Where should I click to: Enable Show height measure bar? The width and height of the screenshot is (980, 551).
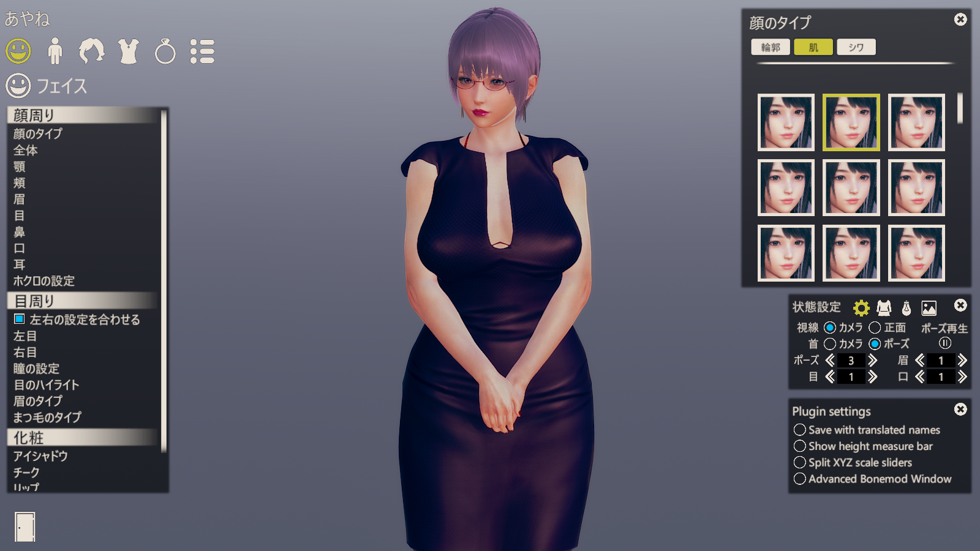[800, 446]
